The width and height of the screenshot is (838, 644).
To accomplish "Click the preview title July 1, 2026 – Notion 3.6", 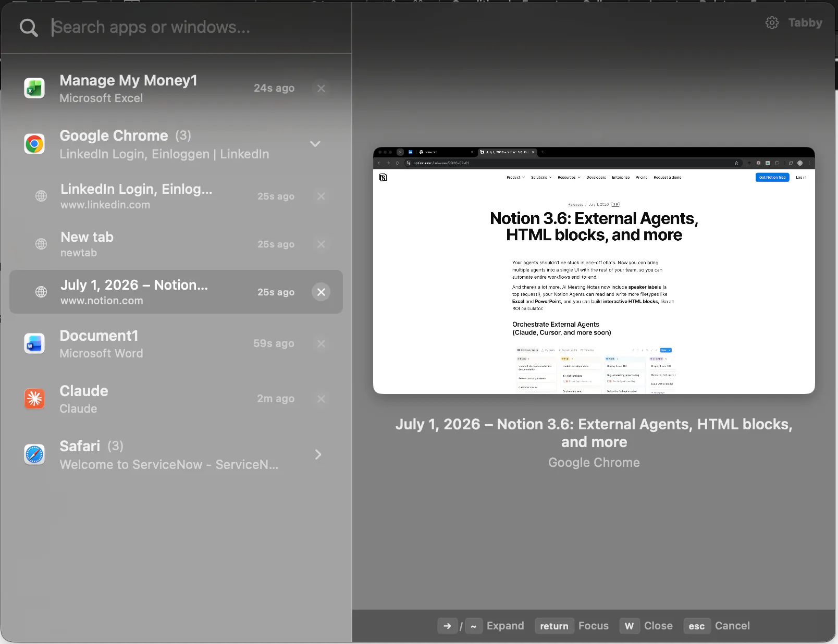I will click(x=594, y=433).
